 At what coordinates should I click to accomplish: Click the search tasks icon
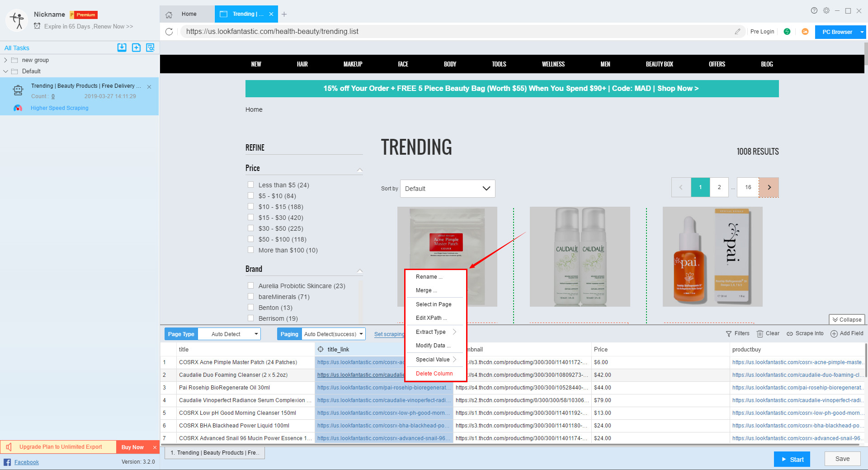point(151,47)
